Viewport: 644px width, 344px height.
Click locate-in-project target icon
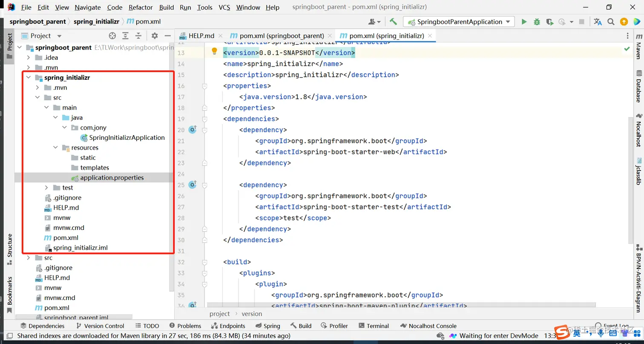coord(112,36)
